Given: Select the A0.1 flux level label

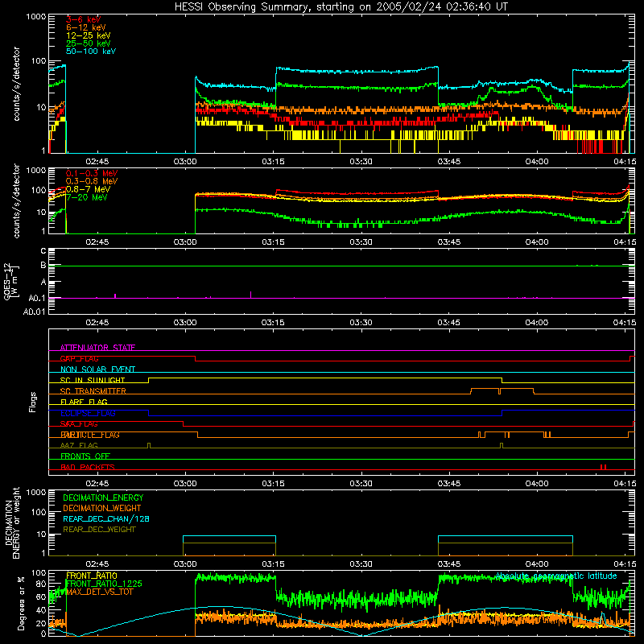Looking at the screenshot, I should coord(36,299).
